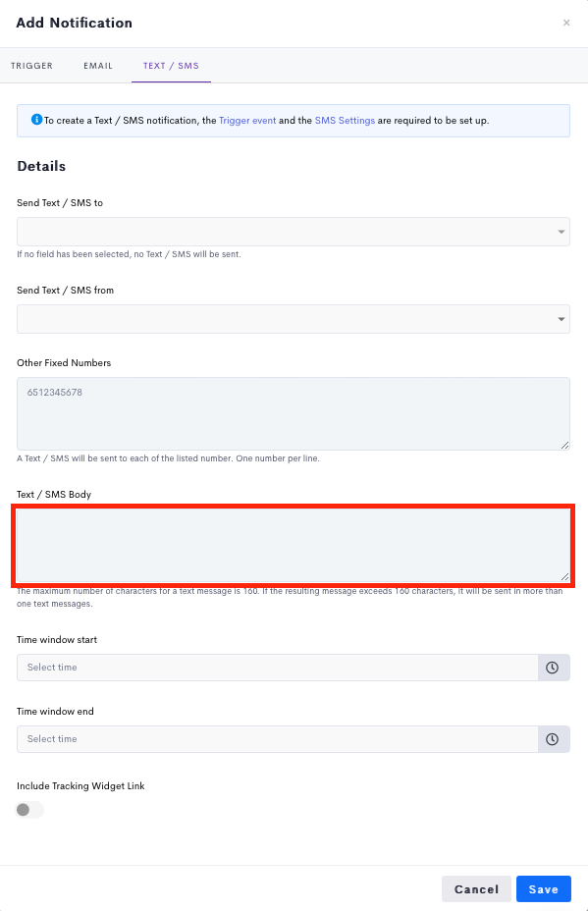Click the Time window start input

point(278,668)
